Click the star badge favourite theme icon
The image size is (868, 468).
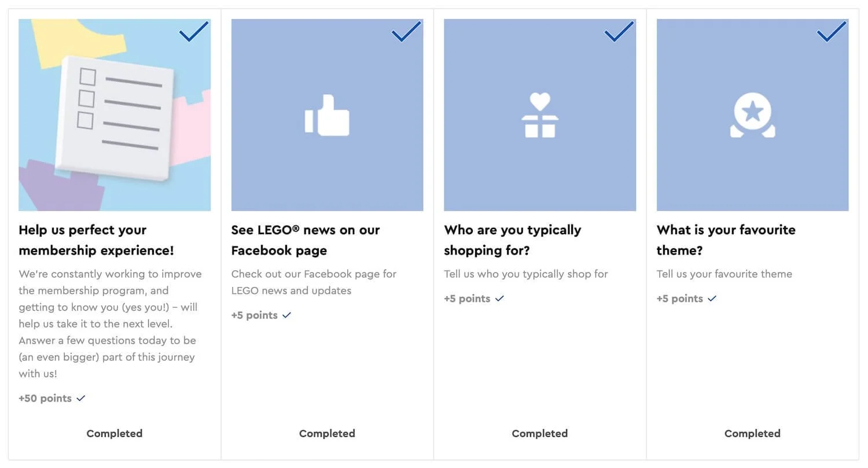pos(752,115)
